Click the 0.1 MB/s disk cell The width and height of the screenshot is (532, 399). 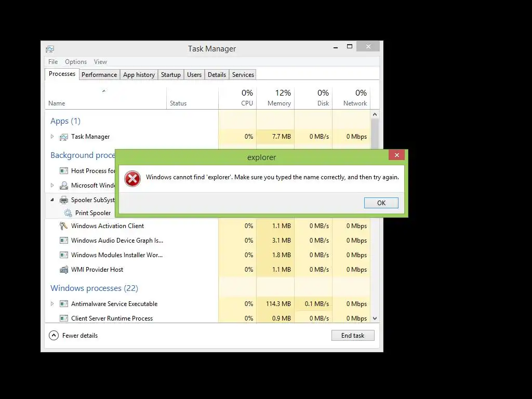[313, 303]
